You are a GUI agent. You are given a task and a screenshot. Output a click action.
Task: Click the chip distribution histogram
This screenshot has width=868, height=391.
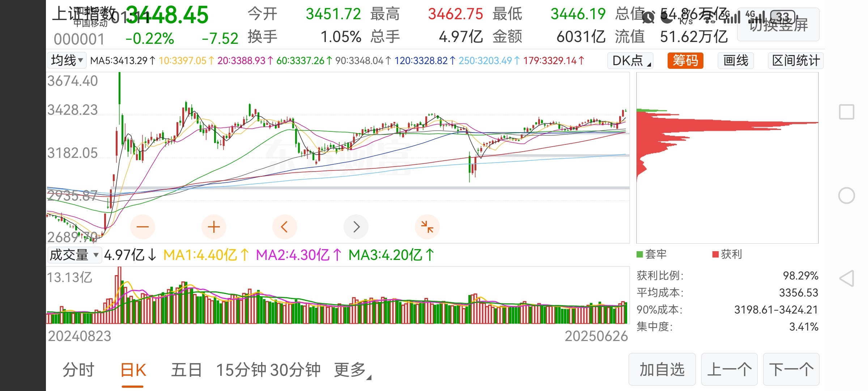(727, 158)
